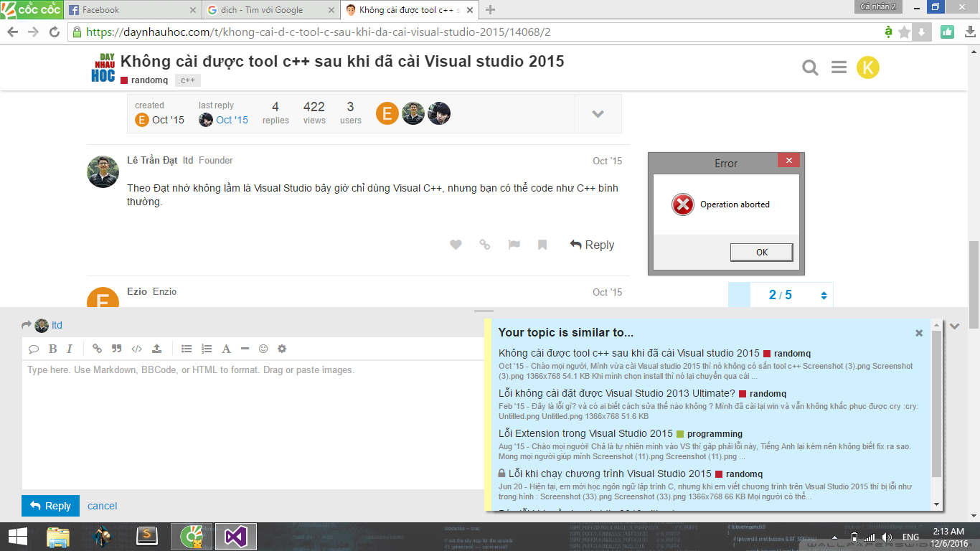The height and width of the screenshot is (551, 980).
Task: Open similar topic 'Lỗi khi chạy chương trình Visual Studio 2015'
Action: pyautogui.click(x=610, y=474)
